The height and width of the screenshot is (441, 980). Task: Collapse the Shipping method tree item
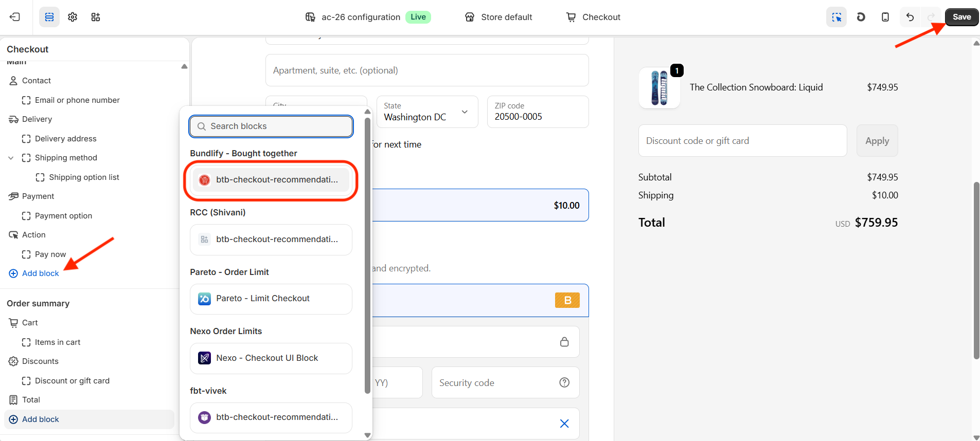pyautogui.click(x=11, y=158)
